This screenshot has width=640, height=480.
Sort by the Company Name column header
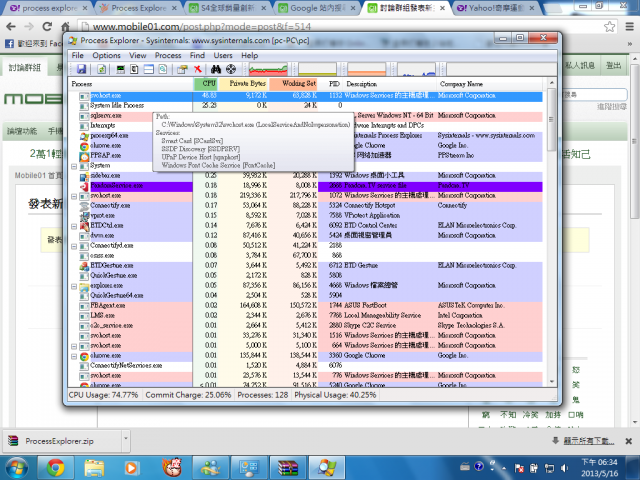(x=490, y=84)
